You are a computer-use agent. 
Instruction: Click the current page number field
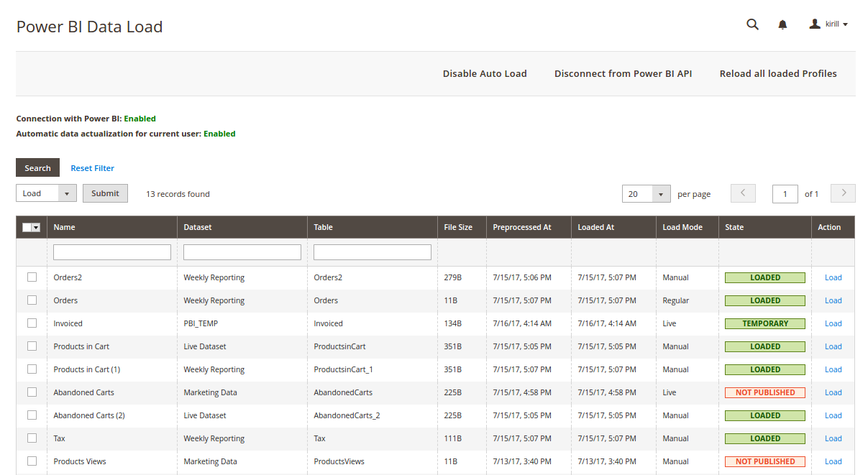click(x=785, y=194)
